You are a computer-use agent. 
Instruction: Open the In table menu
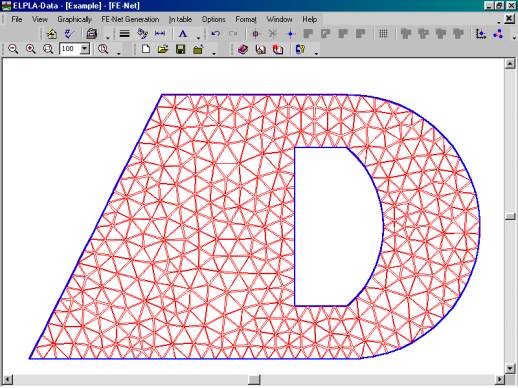click(180, 19)
